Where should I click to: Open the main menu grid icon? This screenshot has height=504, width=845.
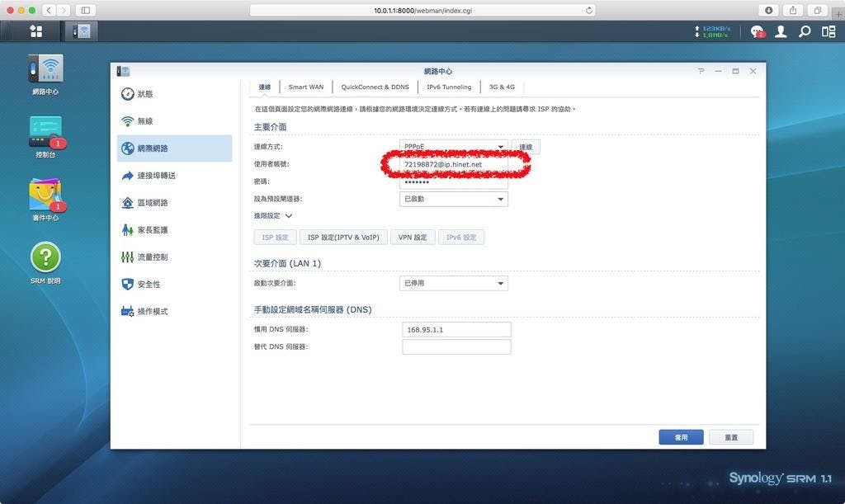click(x=35, y=31)
